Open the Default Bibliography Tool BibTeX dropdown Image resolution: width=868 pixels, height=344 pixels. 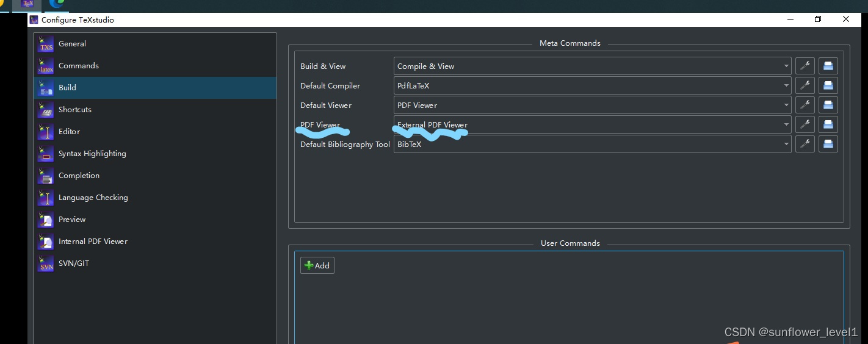pos(593,144)
